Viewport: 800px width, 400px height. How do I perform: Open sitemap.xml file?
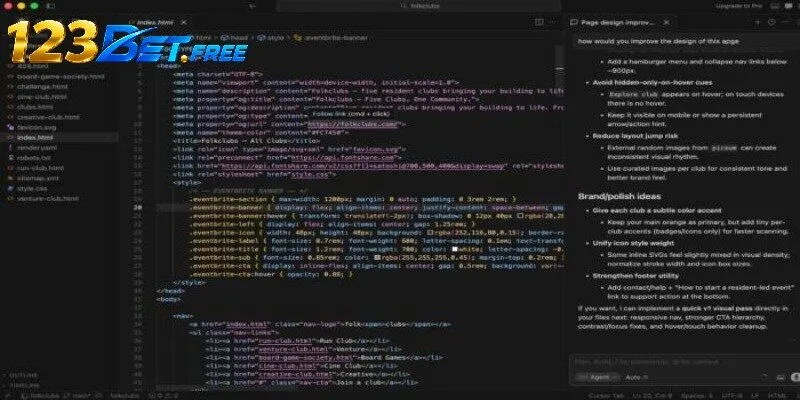point(38,178)
